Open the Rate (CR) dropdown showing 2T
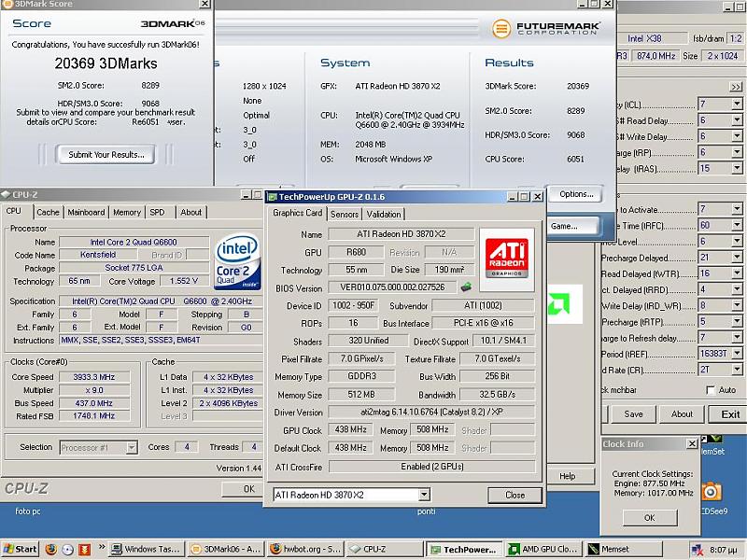The width and height of the screenshot is (747, 560). 737,370
